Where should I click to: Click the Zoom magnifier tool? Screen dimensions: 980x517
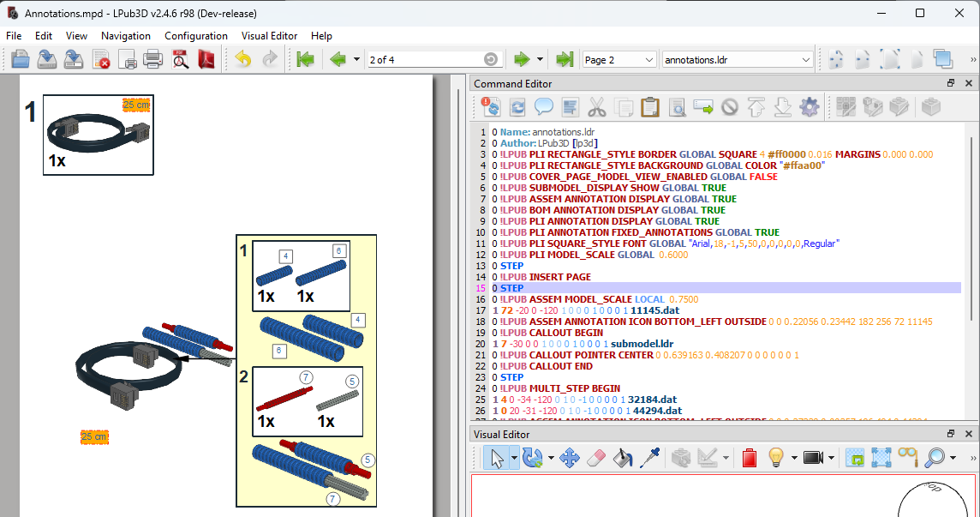coord(935,458)
